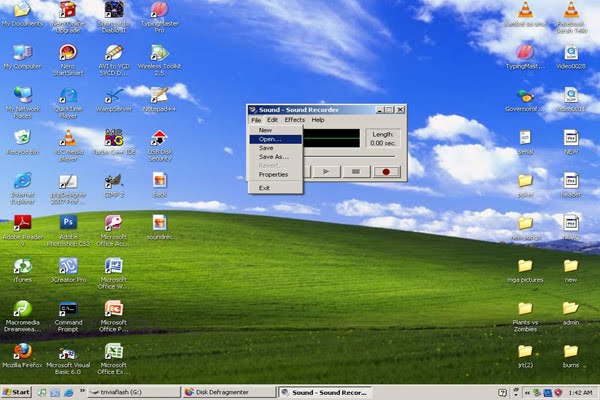This screenshot has height=400, width=600.
Task: Select the Macromedia Dreamweaver shortcut
Action: click(x=23, y=316)
